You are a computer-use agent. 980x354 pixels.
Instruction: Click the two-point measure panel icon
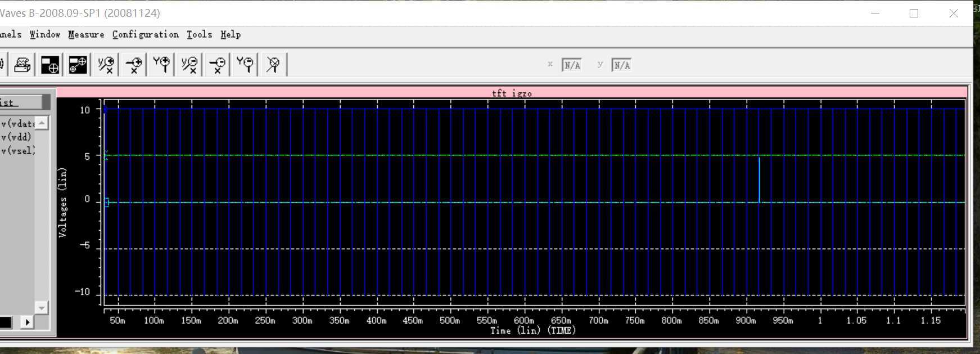(78, 65)
